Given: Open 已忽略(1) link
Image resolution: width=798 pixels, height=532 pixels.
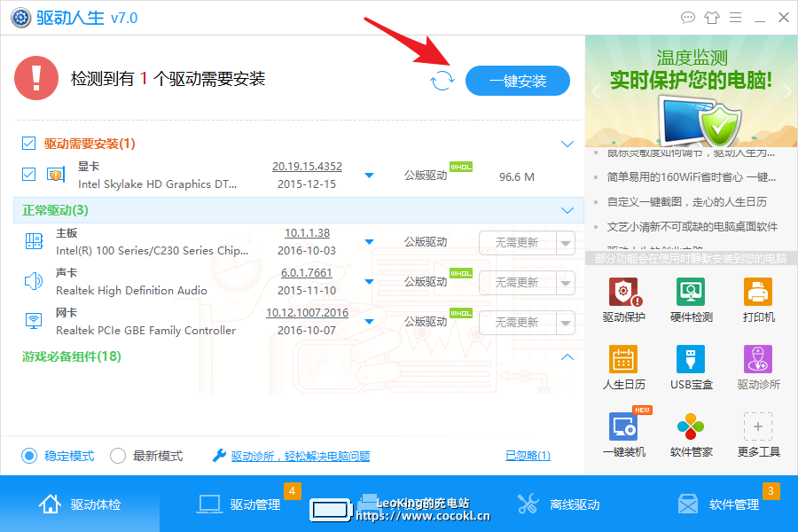Looking at the screenshot, I should click(528, 455).
